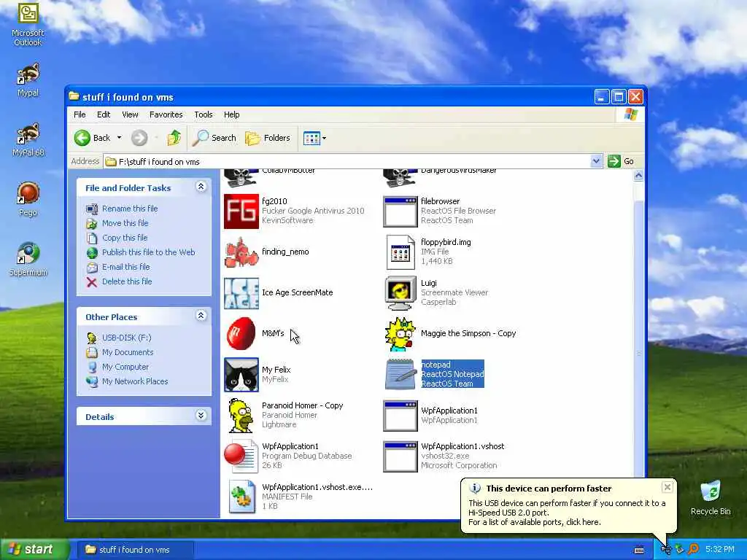
Task: Select the Ice Age ScreenMate icon
Action: [x=241, y=293]
